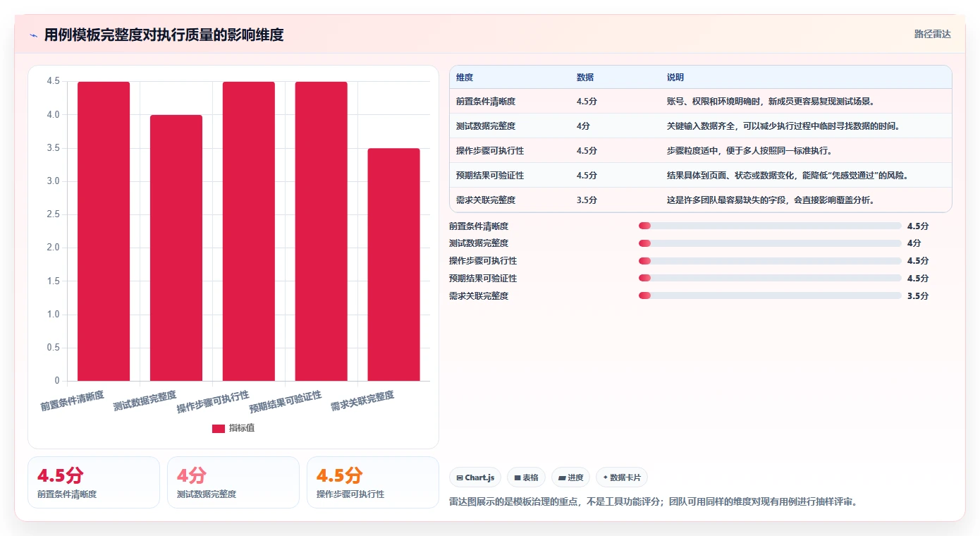This screenshot has width=980, height=536.
Task: Click the 3.5分 value in the table
Action: point(587,200)
